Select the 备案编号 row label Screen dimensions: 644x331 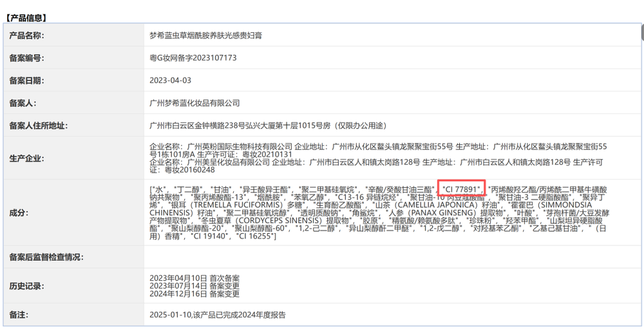26,58
